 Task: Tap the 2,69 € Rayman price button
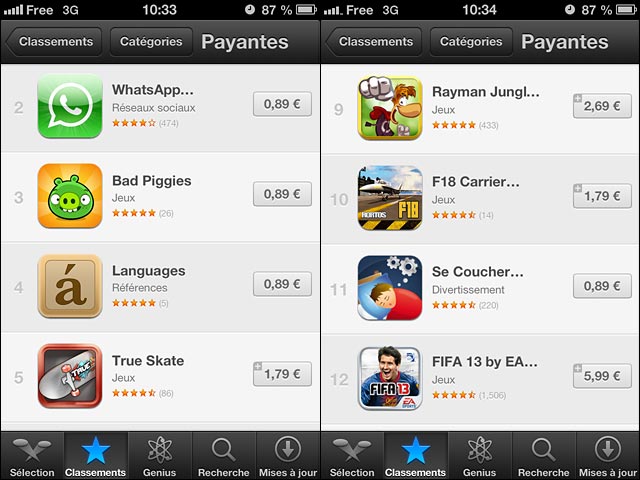tap(602, 106)
